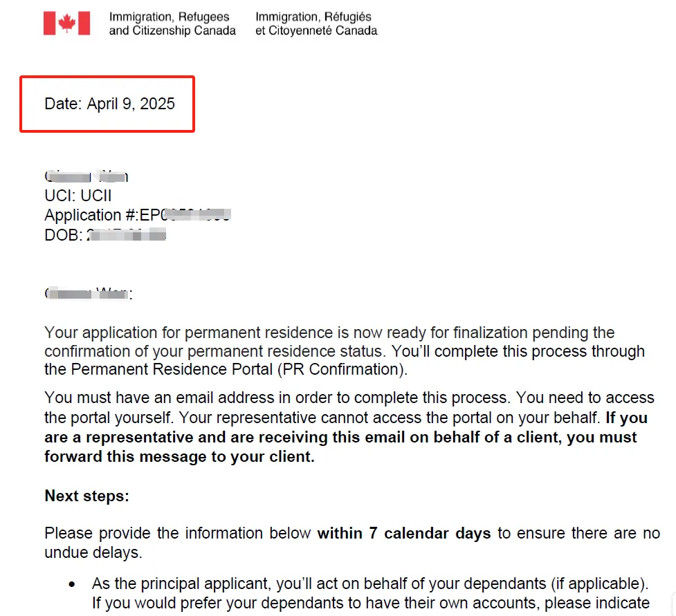The height and width of the screenshot is (616, 676).
Task: Select the French department name header
Action: click(316, 24)
